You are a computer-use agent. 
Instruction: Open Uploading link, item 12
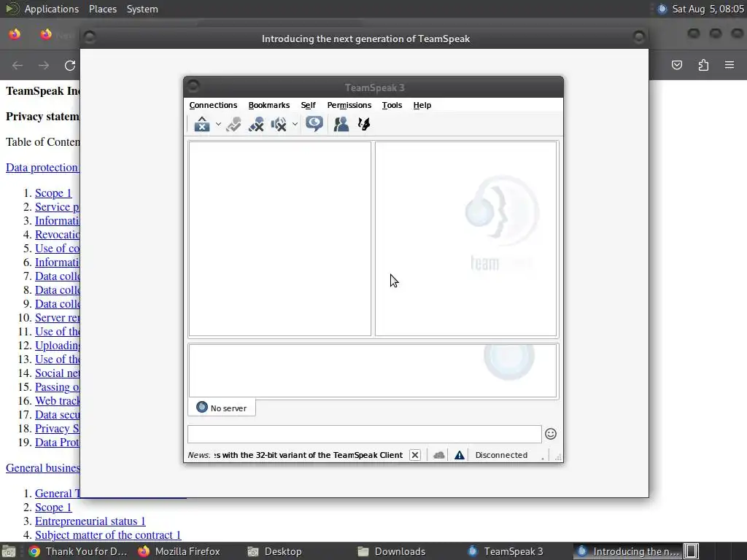tap(57, 346)
